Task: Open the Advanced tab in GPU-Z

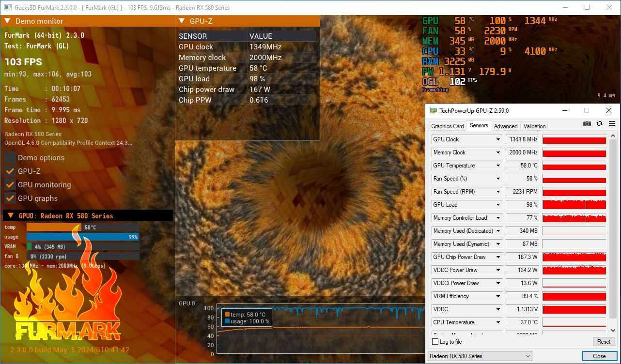Action: [506, 126]
